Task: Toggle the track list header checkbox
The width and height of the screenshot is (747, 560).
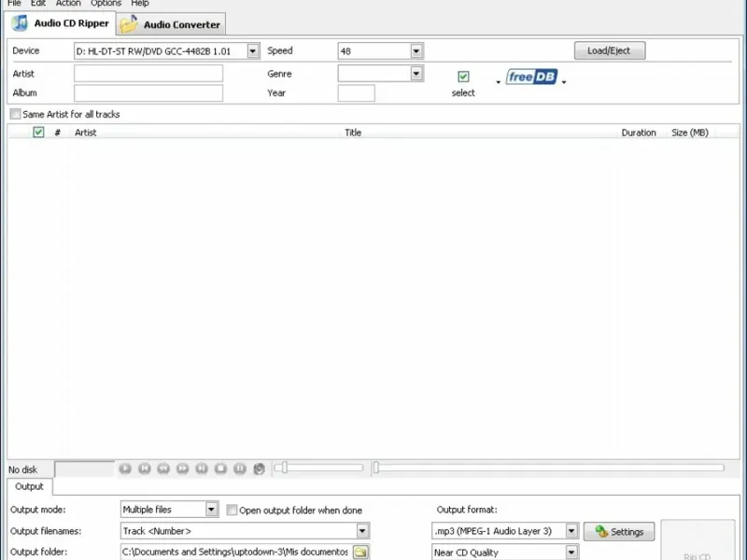Action: coord(38,133)
